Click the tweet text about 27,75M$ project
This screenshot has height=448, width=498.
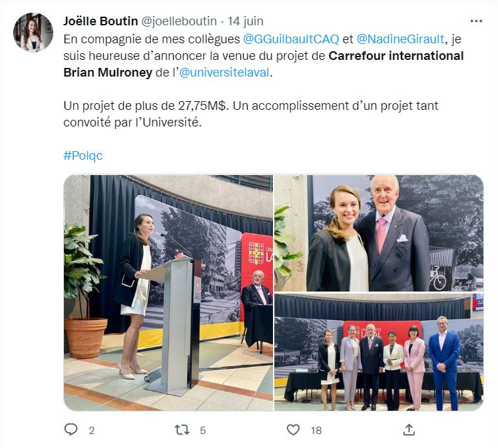point(250,114)
